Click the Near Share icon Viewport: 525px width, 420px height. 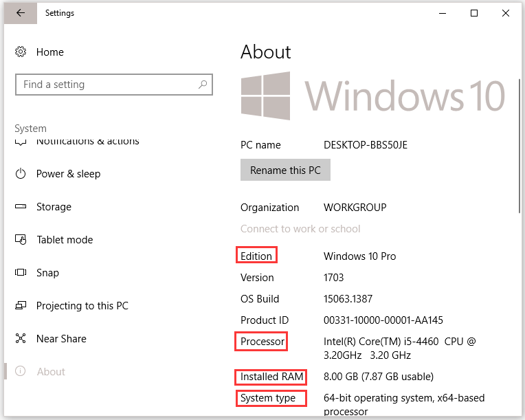tap(21, 338)
